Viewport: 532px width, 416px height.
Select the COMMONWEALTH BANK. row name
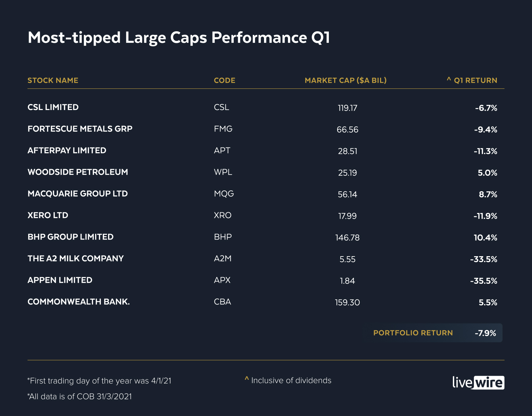[78, 302]
